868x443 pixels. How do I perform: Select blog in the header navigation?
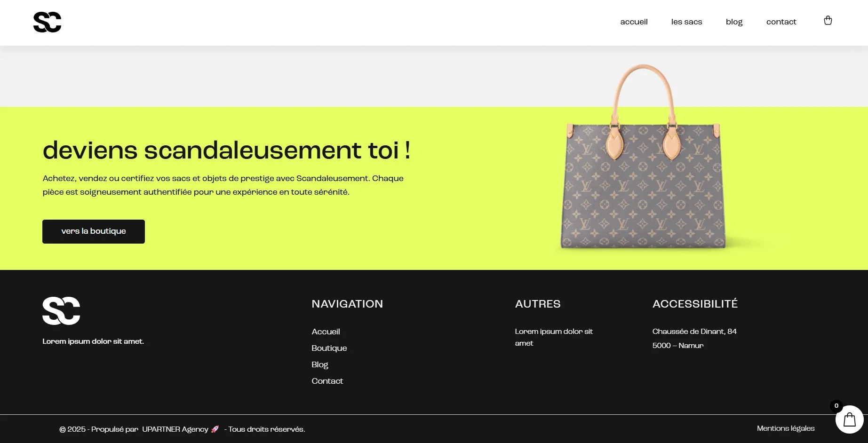[734, 22]
